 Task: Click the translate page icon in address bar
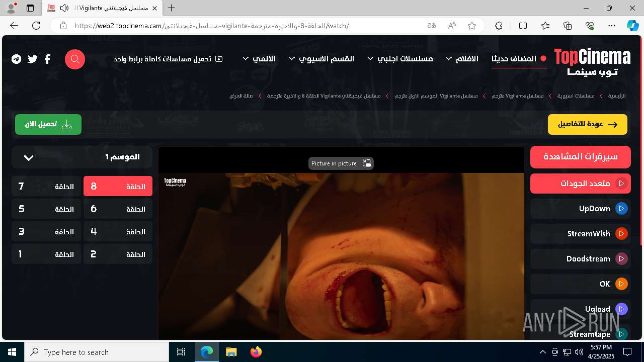tap(432, 26)
